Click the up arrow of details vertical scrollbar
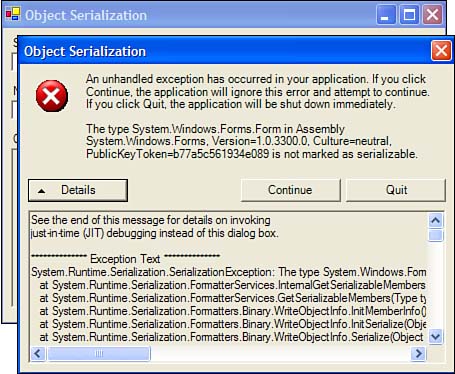The height and width of the screenshot is (374, 455). [435, 220]
